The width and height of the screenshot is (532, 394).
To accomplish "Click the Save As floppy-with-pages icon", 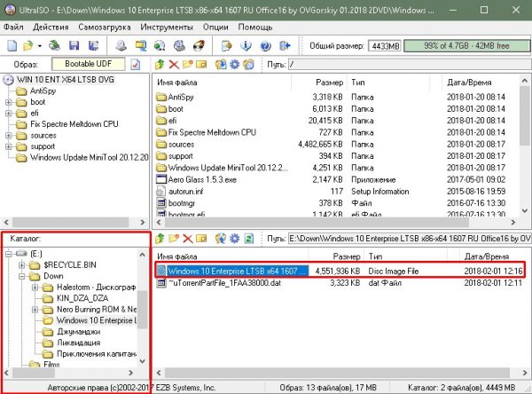I will point(93,45).
